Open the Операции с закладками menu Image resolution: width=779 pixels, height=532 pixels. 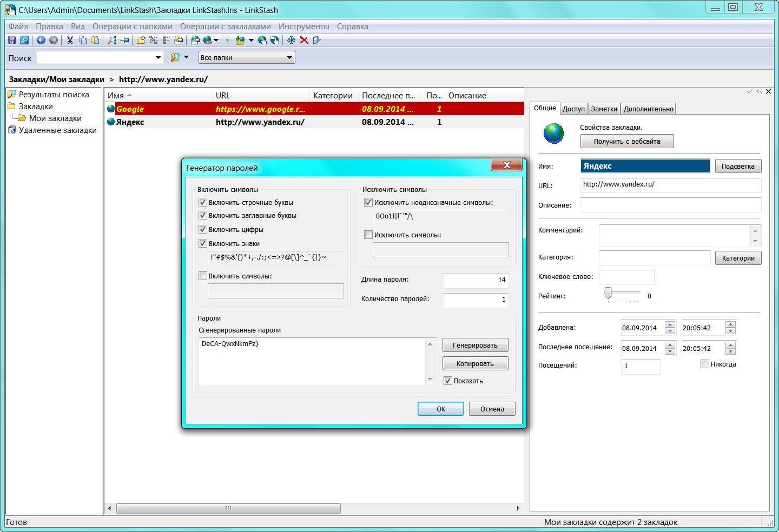coord(225,26)
